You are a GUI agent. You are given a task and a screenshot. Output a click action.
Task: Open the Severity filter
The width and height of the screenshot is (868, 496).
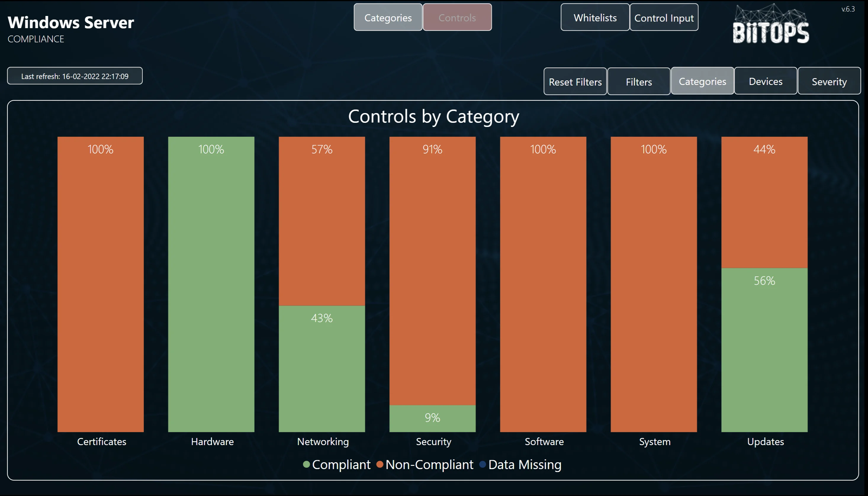pyautogui.click(x=829, y=81)
